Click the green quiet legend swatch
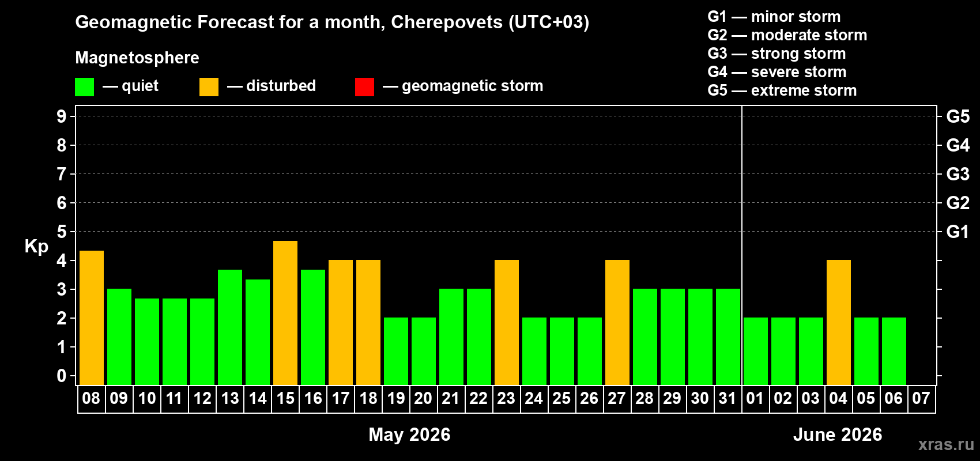This screenshot has width=980, height=461. click(84, 87)
